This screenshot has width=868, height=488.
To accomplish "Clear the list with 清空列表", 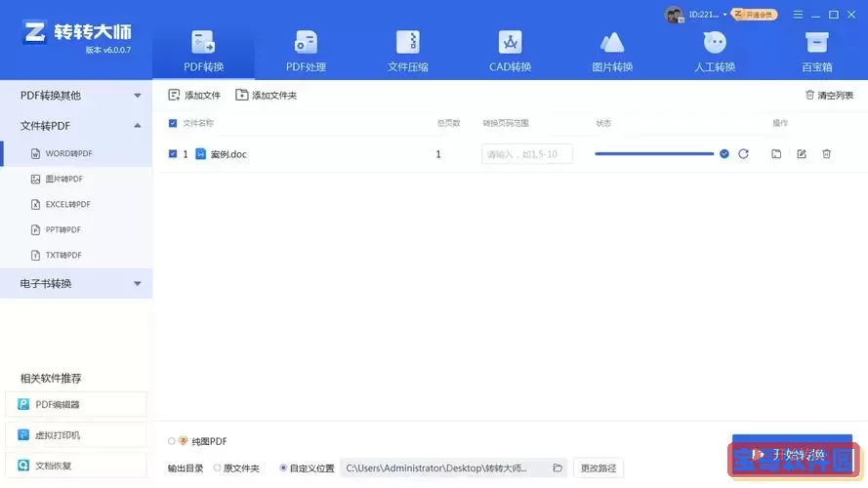I will coord(829,96).
